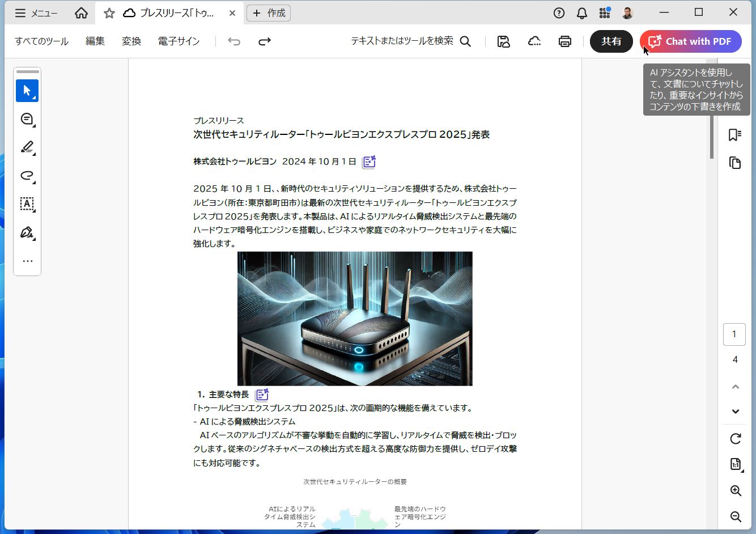Click the AI summary icon beside 主要な特長
This screenshot has width=756, height=534.
[262, 395]
